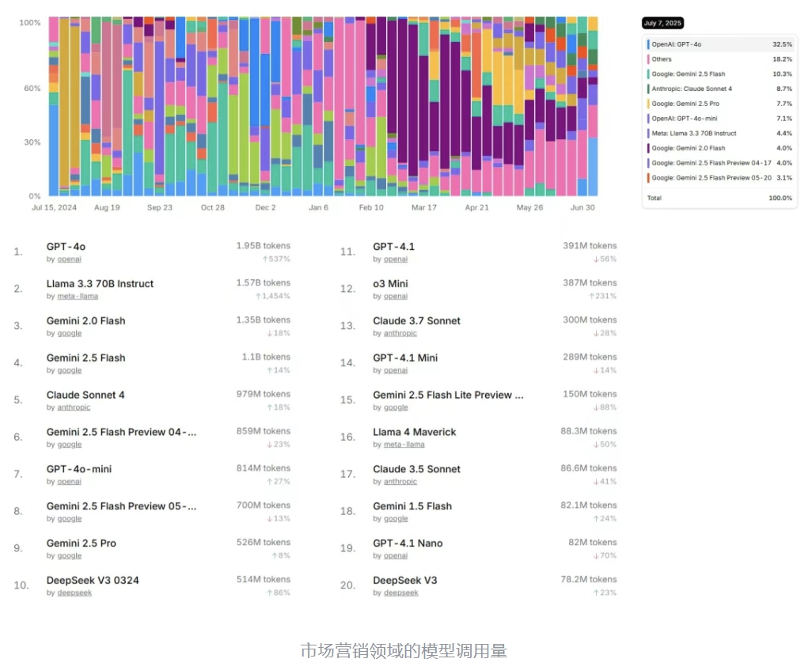Select the Llama 3.3 70B Instruct title
The height and width of the screenshot is (670, 812).
[x=100, y=284]
